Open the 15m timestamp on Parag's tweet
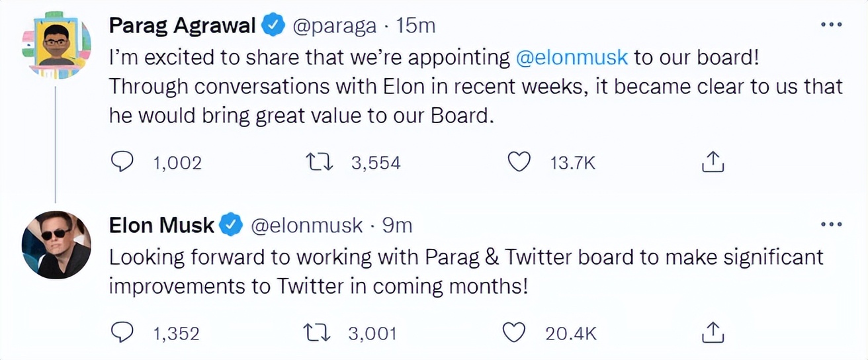This screenshot has width=868, height=360. (x=415, y=26)
